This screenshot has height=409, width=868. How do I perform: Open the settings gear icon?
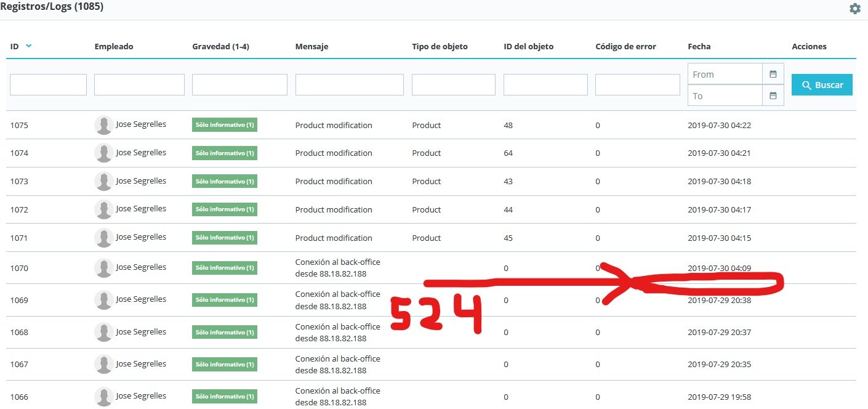[854, 9]
